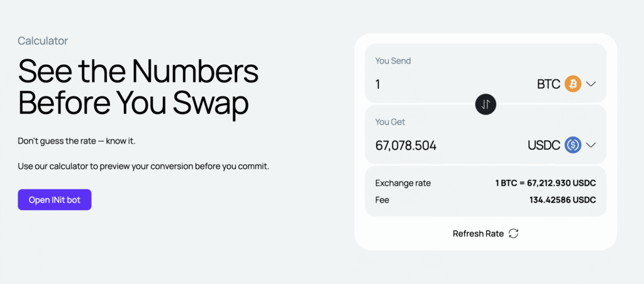Click the Refresh Rate text
Image resolution: width=644 pixels, height=284 pixels.
tap(478, 234)
